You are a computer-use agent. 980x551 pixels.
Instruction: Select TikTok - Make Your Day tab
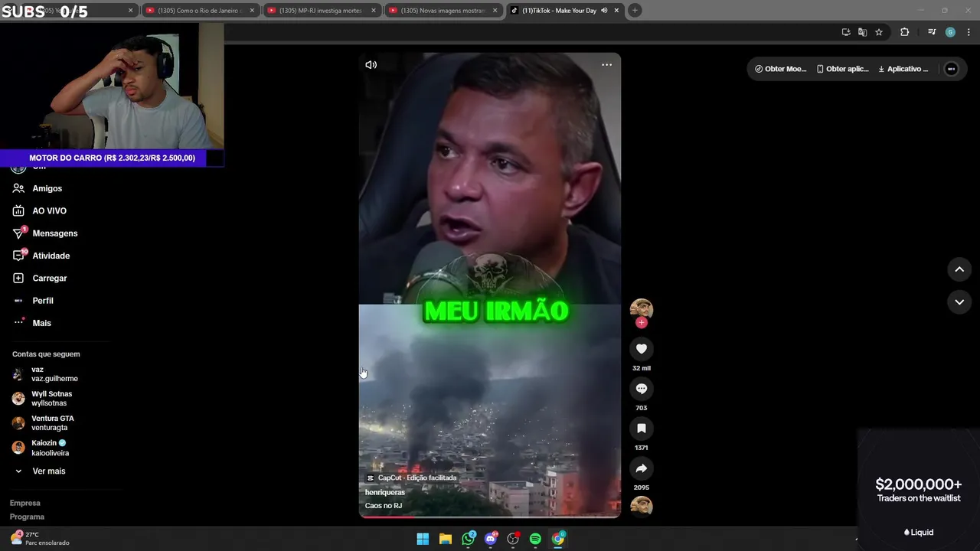point(559,11)
